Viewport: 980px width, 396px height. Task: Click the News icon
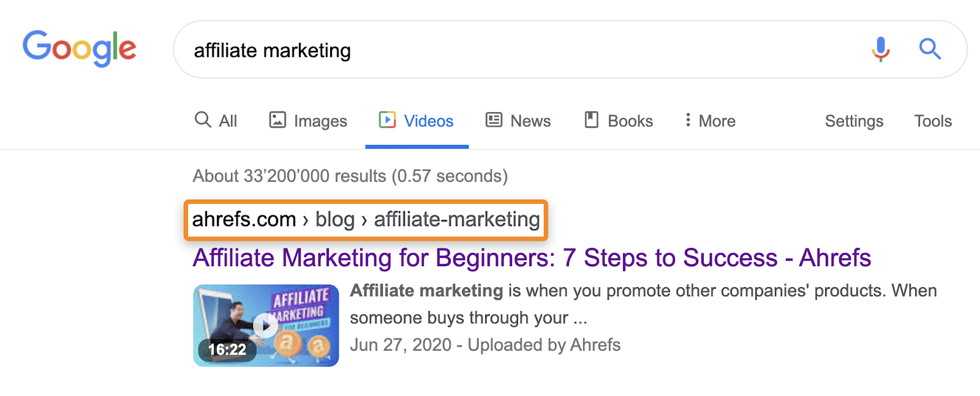(493, 120)
